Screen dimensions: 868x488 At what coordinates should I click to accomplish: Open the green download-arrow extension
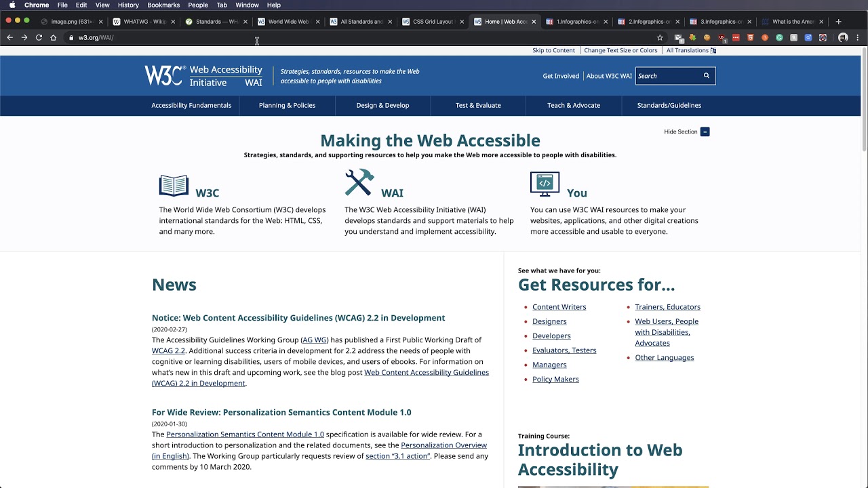pyautogui.click(x=692, y=37)
